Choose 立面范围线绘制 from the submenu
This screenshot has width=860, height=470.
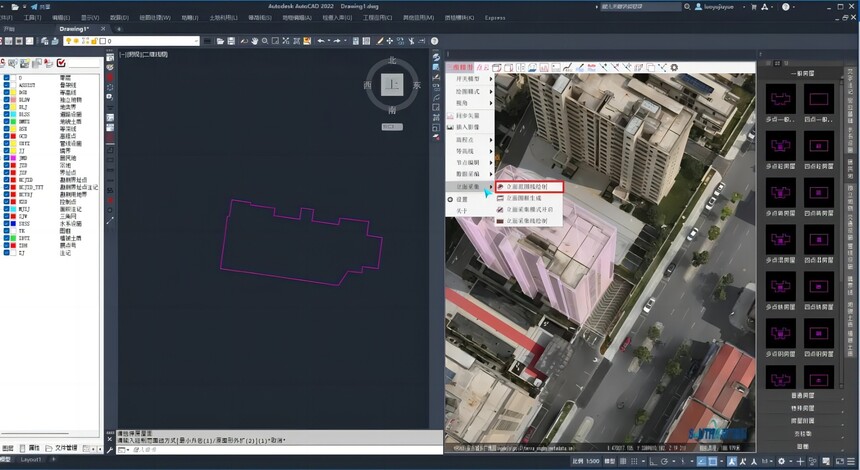(529, 186)
